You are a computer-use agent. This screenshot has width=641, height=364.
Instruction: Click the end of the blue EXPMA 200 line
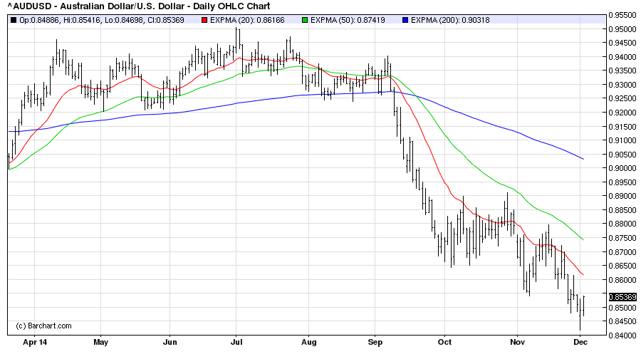(x=583, y=159)
